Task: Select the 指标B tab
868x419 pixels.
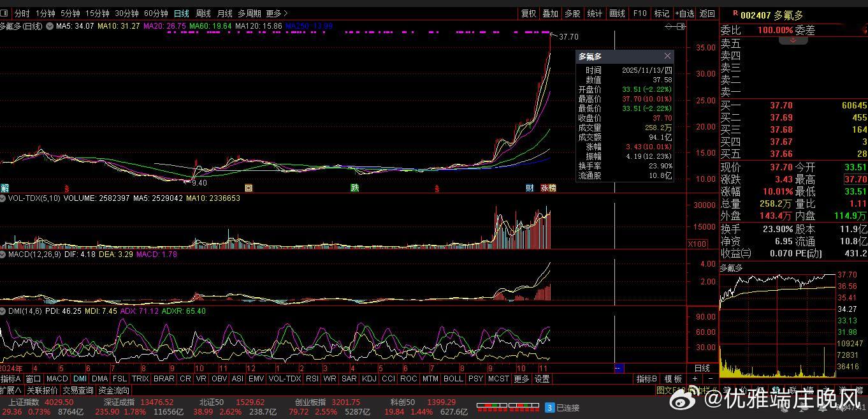Action: click(x=646, y=379)
